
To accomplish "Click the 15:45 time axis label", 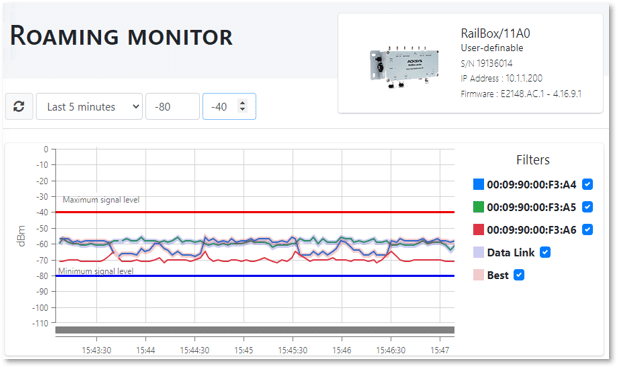I will (244, 350).
